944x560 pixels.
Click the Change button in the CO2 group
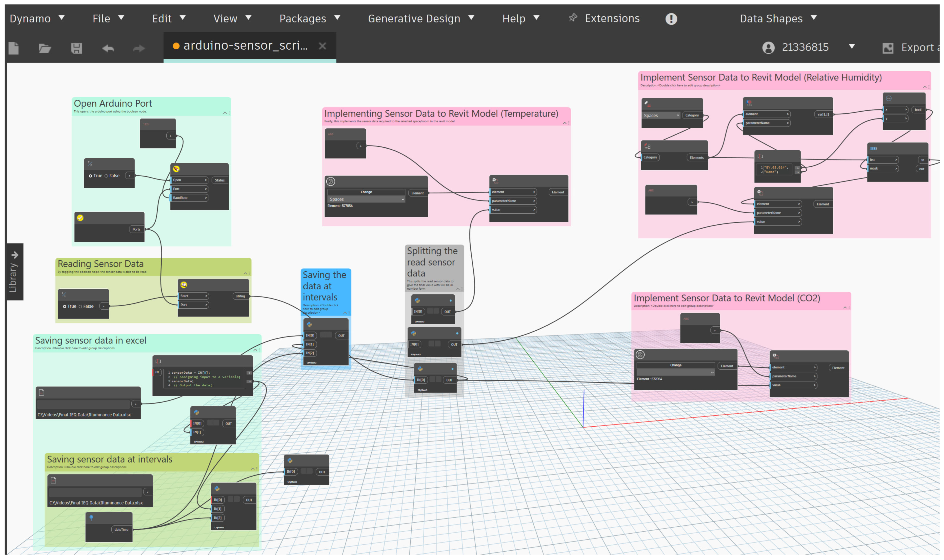pyautogui.click(x=675, y=365)
